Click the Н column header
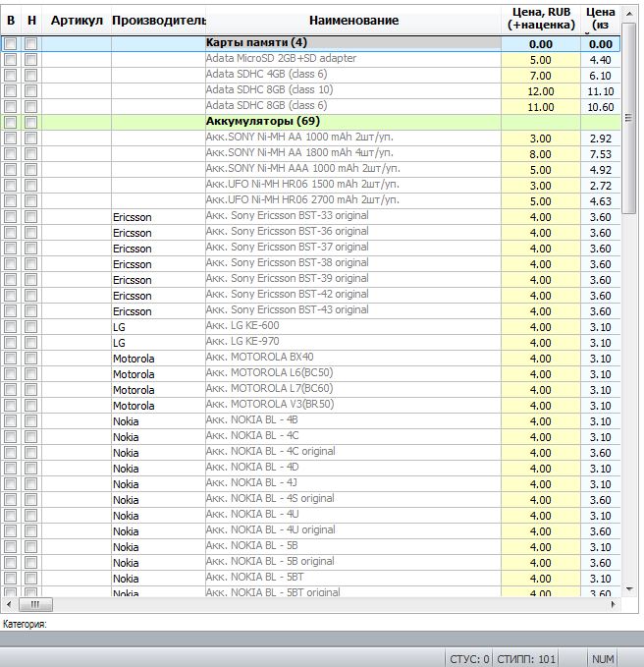Screen dimensions: 644x667 point(31,20)
